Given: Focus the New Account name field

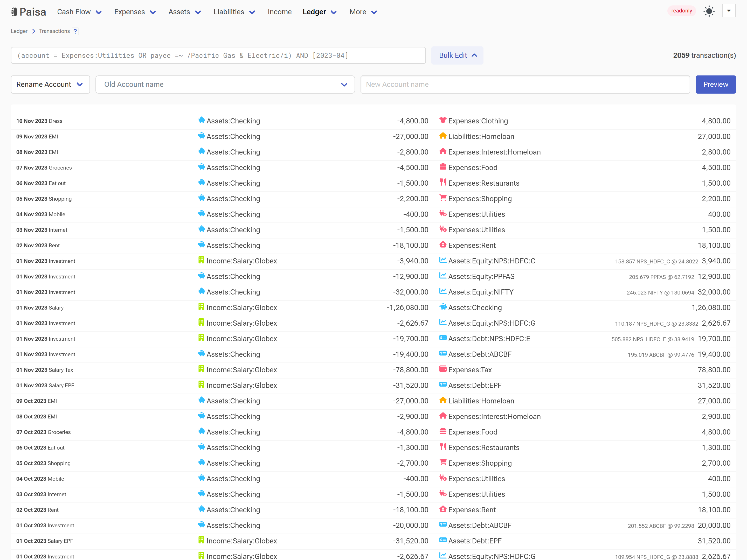Looking at the screenshot, I should 525,84.
